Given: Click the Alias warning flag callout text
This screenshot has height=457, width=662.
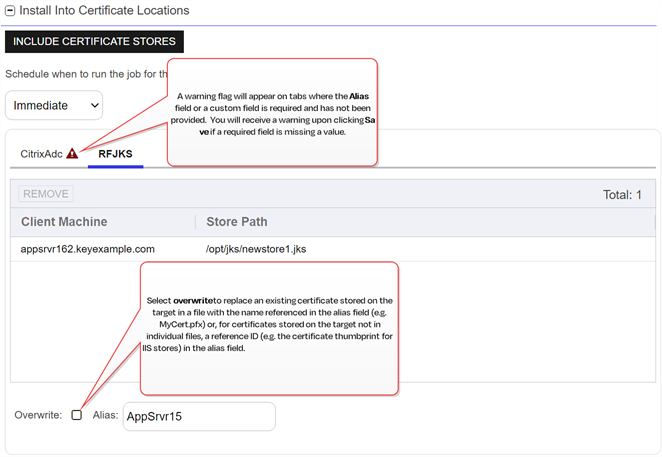Looking at the screenshot, I should (x=272, y=112).
